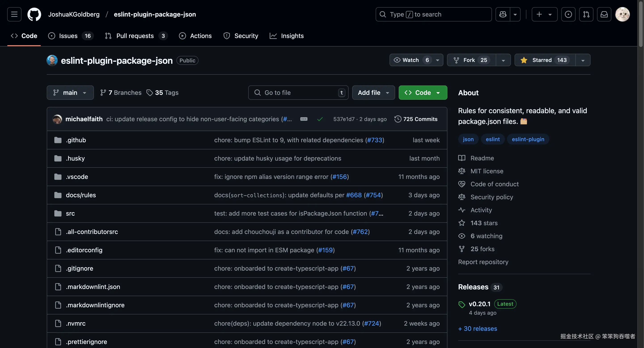644x348 pixels.
Task: Open the notifications inbox icon
Action: 604,14
